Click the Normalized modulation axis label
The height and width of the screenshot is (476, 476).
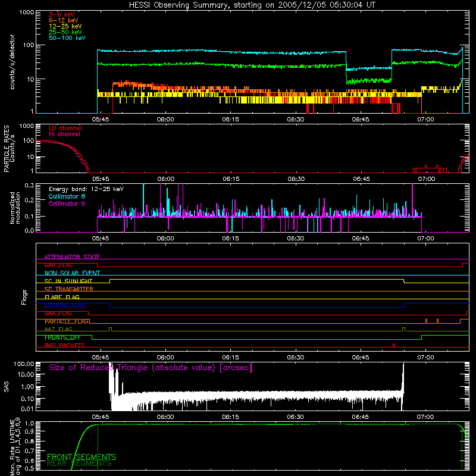coord(15,208)
